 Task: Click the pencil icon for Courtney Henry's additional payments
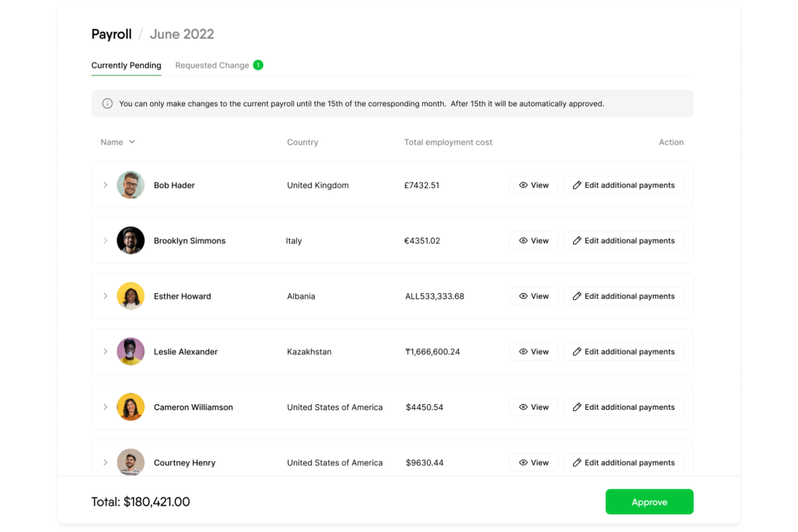point(577,462)
